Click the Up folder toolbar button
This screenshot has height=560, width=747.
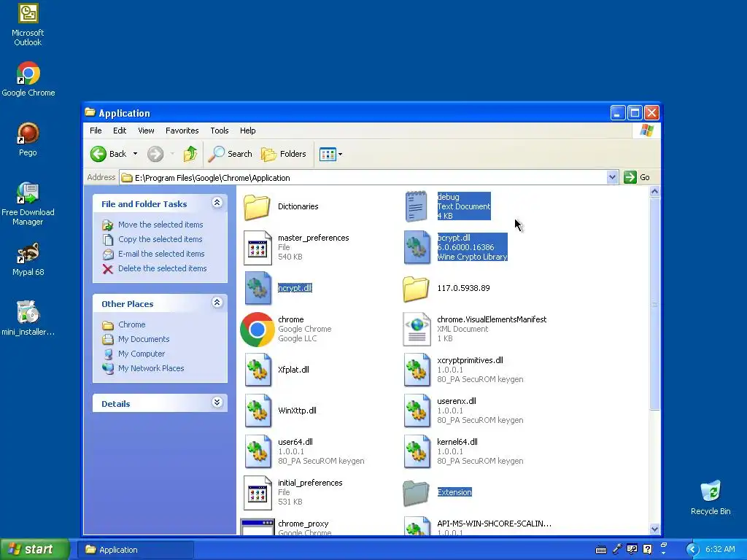coord(190,154)
